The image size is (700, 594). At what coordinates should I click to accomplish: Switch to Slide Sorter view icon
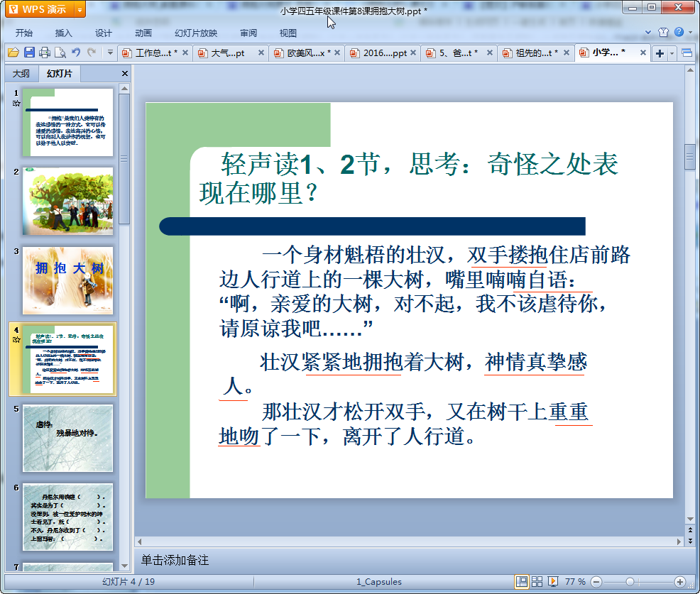pos(537,581)
